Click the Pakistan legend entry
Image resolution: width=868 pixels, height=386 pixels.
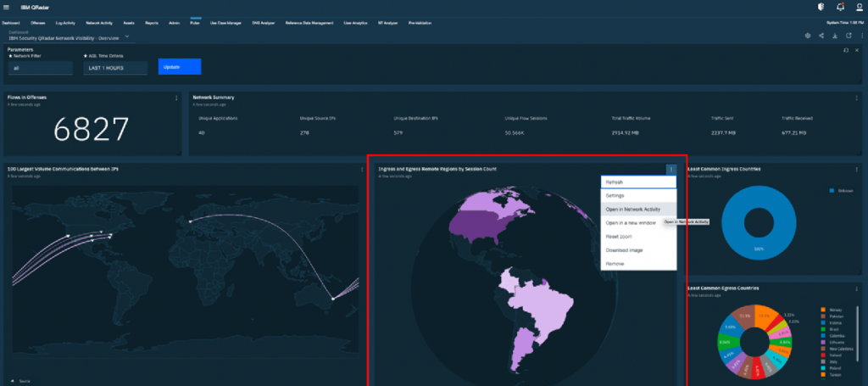tap(834, 316)
